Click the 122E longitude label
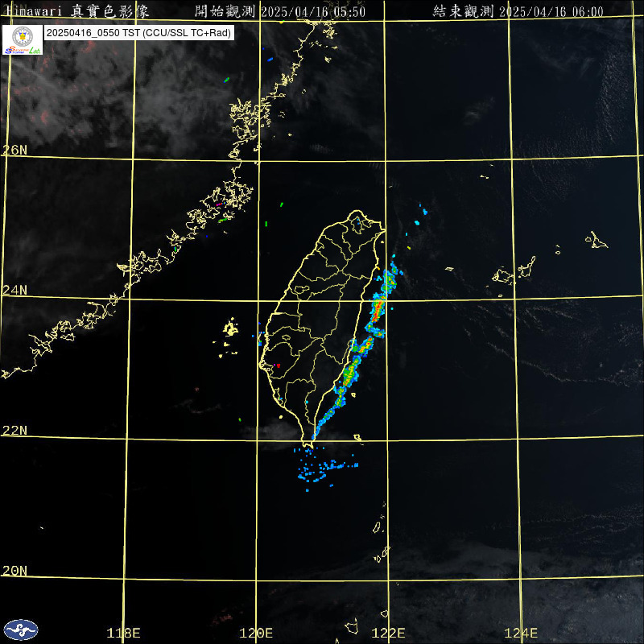This screenshot has width=644, height=644. [x=390, y=634]
